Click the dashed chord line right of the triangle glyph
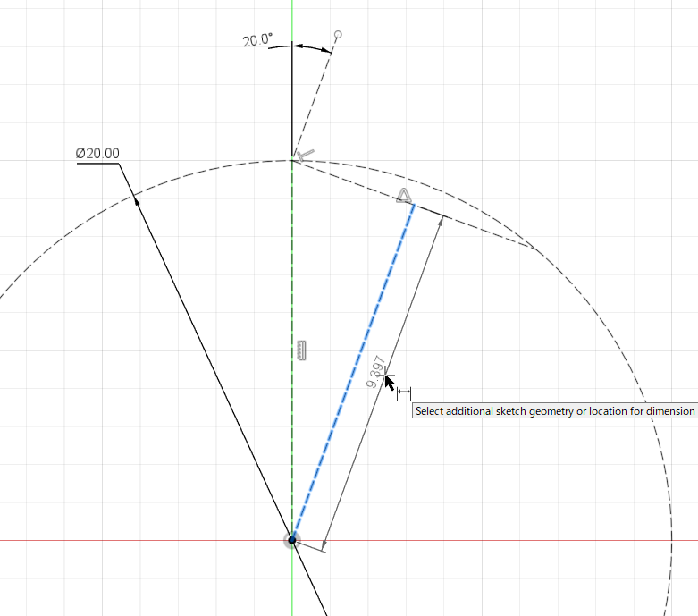The width and height of the screenshot is (698, 616). 483,230
